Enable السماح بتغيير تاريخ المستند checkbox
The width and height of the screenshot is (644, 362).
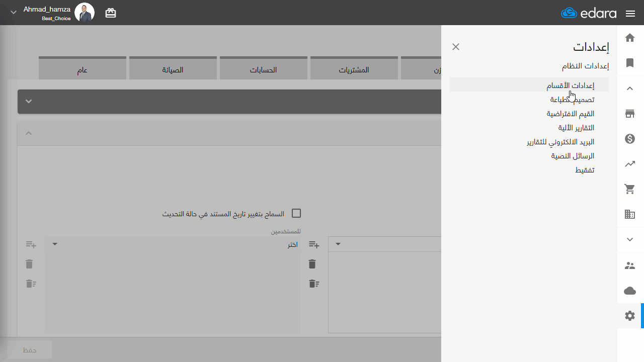[296, 214]
